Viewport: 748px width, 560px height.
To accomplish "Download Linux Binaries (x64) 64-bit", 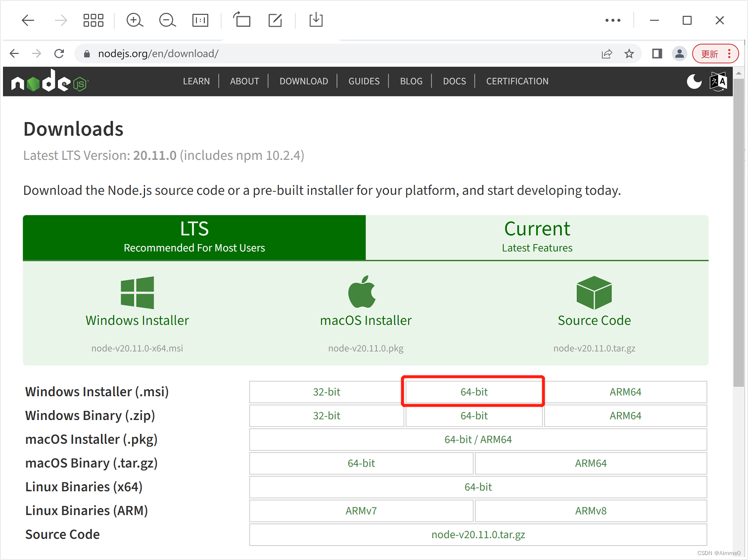I will [x=478, y=487].
